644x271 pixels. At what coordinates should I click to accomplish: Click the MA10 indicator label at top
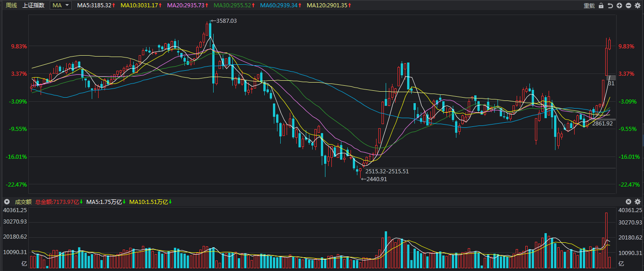[141, 5]
